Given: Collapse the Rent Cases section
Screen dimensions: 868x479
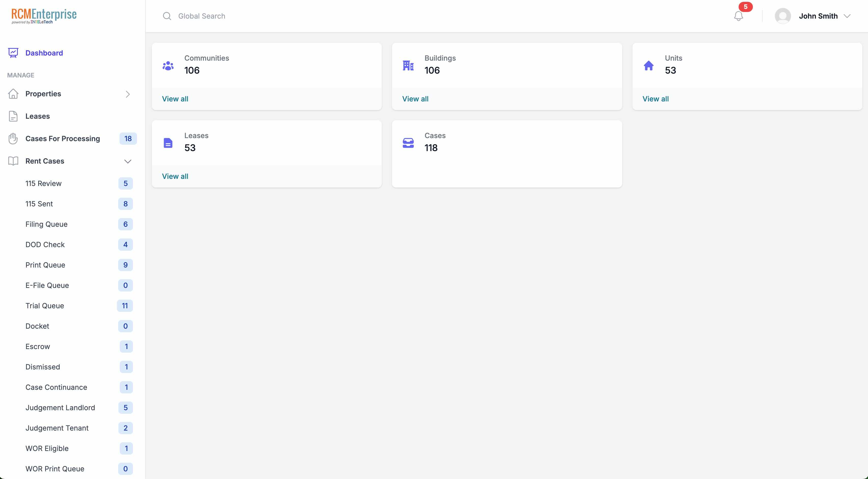Looking at the screenshot, I should 127,162.
